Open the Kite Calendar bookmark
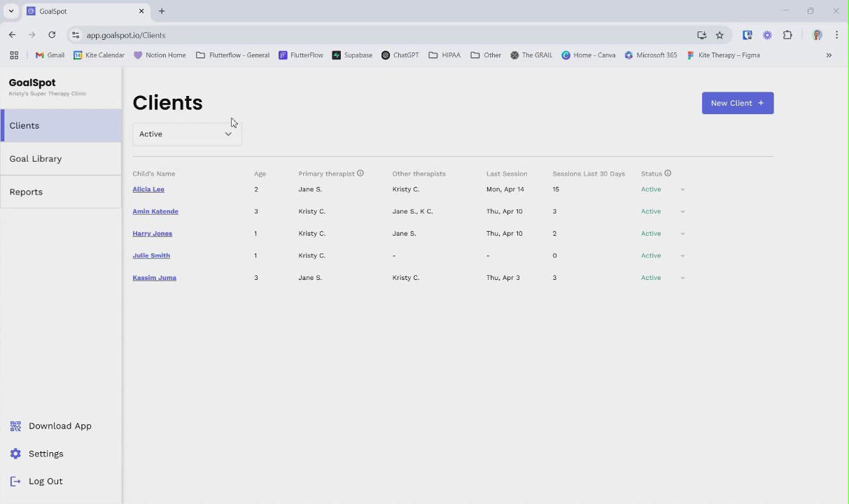The width and height of the screenshot is (849, 504). click(99, 55)
